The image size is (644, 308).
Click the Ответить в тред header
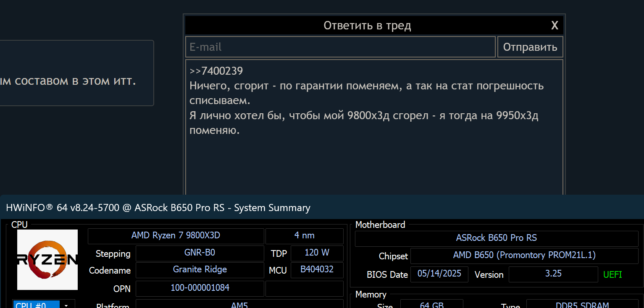pyautogui.click(x=367, y=26)
